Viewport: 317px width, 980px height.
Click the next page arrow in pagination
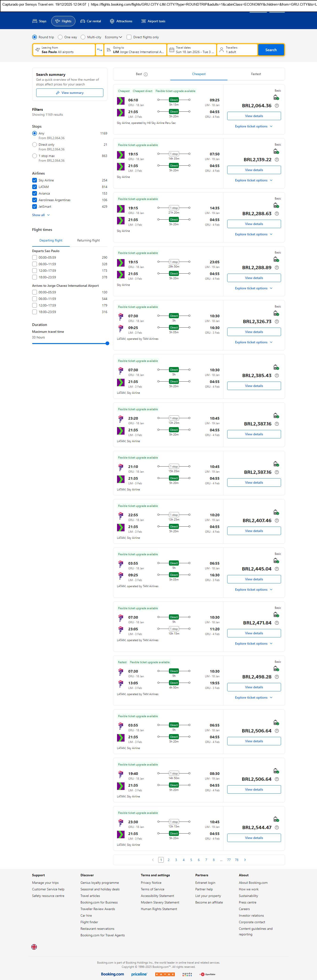tap(245, 860)
